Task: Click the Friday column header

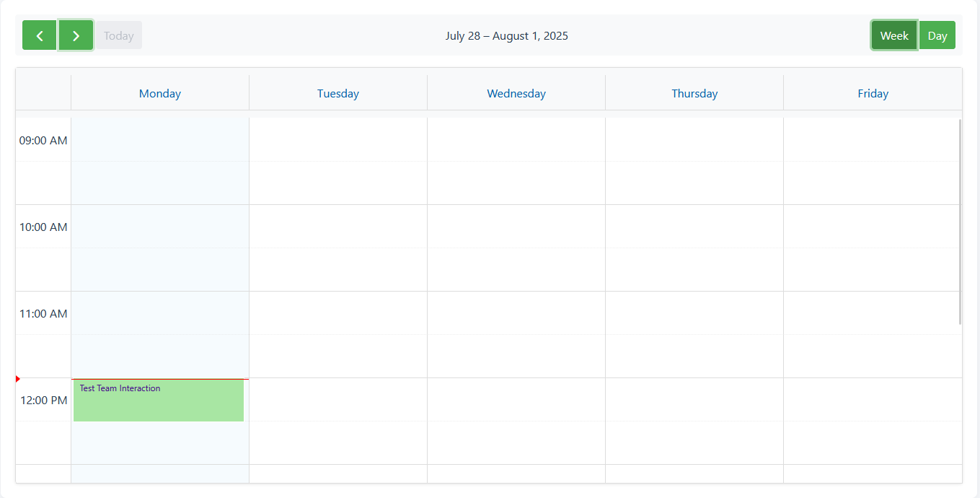Action: [873, 93]
